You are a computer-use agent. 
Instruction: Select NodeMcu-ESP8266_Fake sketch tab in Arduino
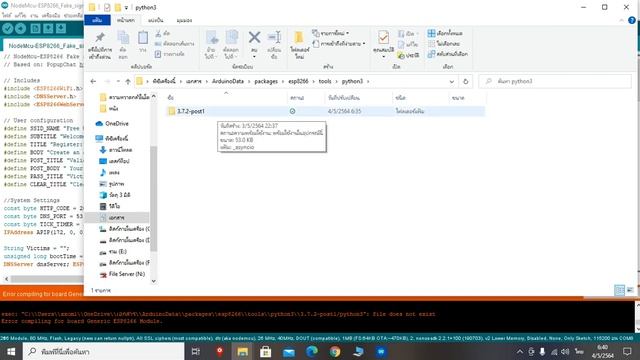click(43, 46)
